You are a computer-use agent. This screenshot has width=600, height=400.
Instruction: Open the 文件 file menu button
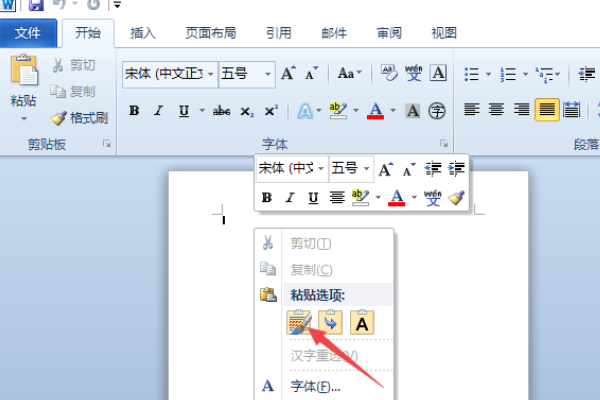[28, 33]
